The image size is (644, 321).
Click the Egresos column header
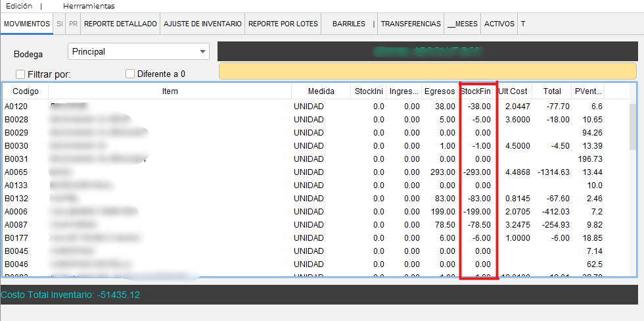(439, 91)
